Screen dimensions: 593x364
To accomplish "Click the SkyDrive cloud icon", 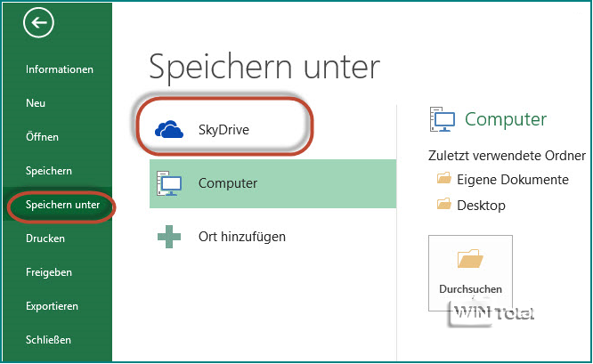I will pos(169,130).
